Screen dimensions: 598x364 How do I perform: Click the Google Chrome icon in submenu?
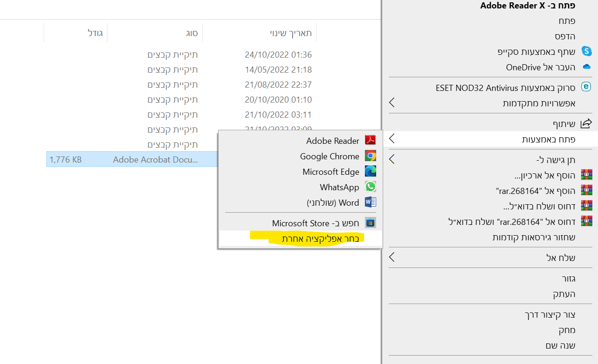coord(371,156)
